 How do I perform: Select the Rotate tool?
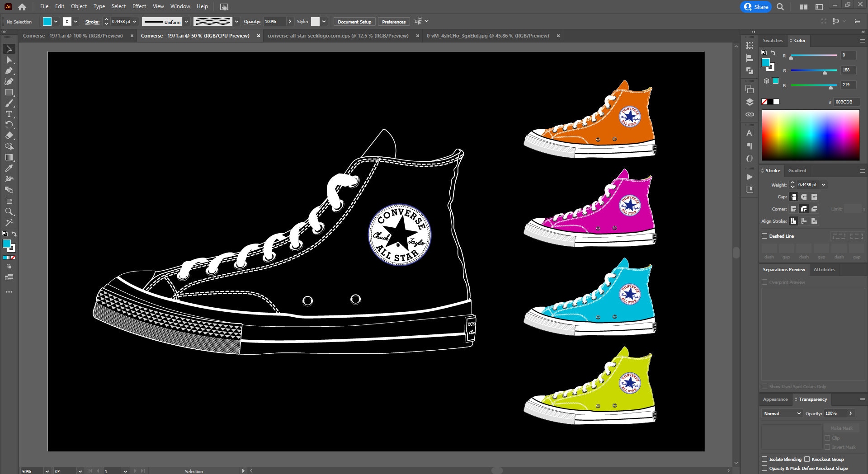pyautogui.click(x=9, y=125)
